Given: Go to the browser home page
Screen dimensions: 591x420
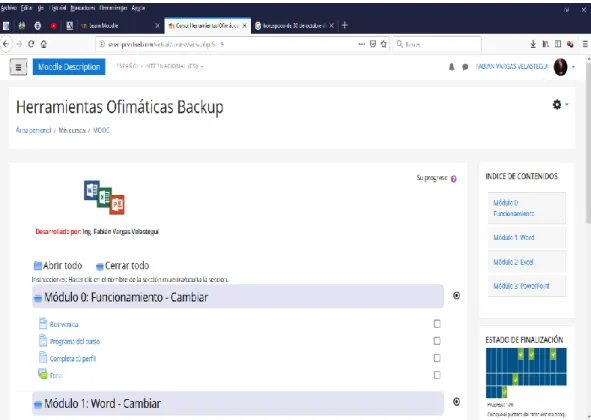Looking at the screenshot, I should [x=44, y=44].
